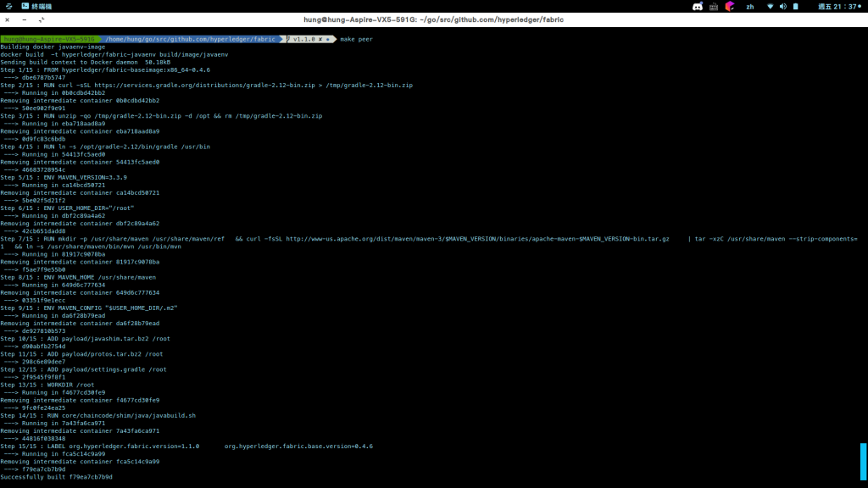The image size is (868, 488).
Task: Open the clock and calendar 週五 21:37
Action: 839,6
